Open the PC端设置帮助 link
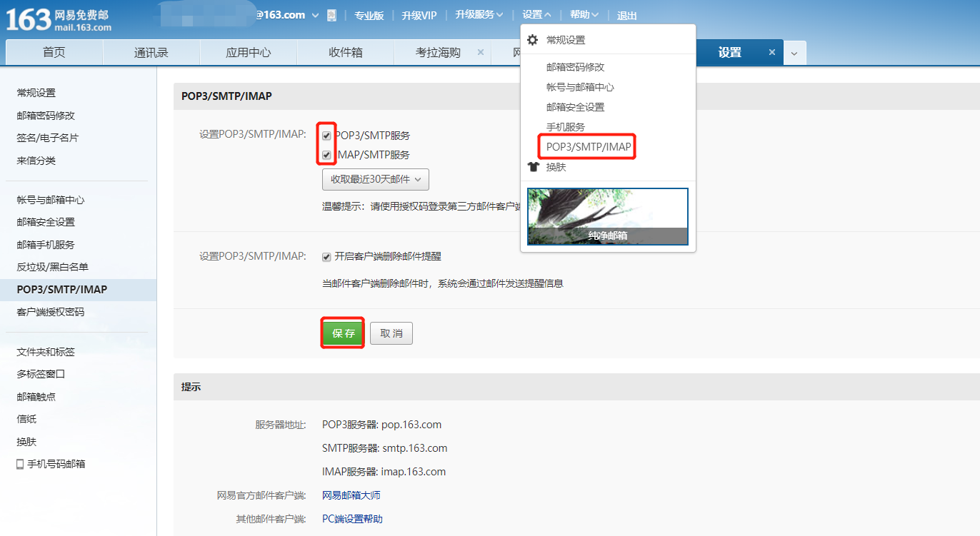Screen dimensions: 980x536 (352, 519)
